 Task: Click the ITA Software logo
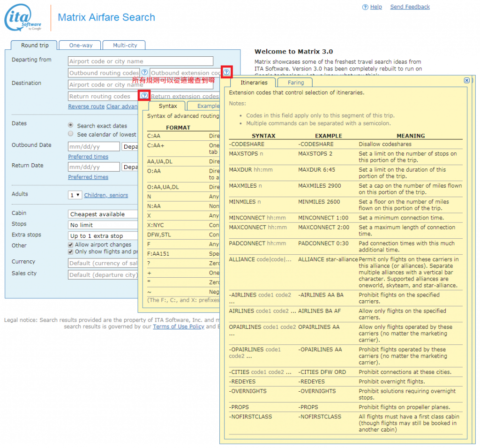[23, 17]
